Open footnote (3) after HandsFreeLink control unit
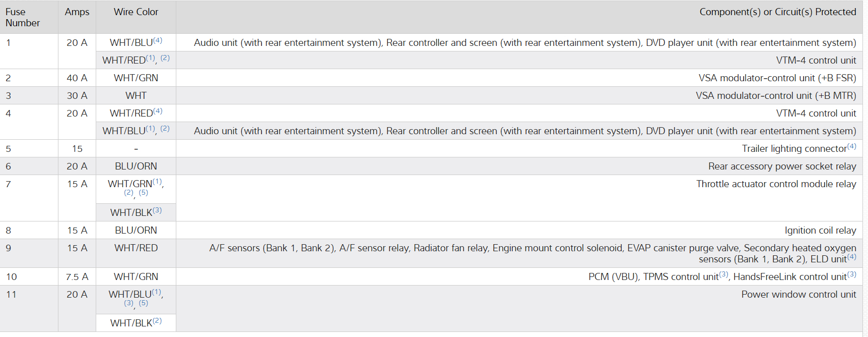The width and height of the screenshot is (868, 337). [851, 274]
